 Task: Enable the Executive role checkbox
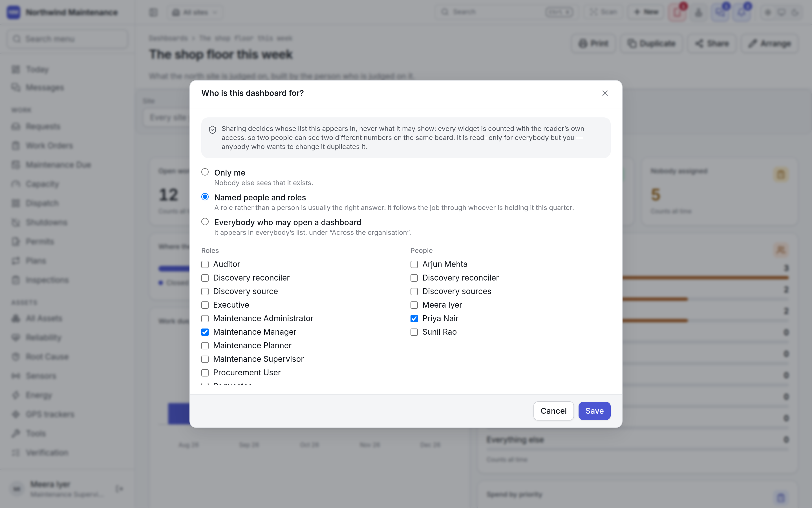205,305
